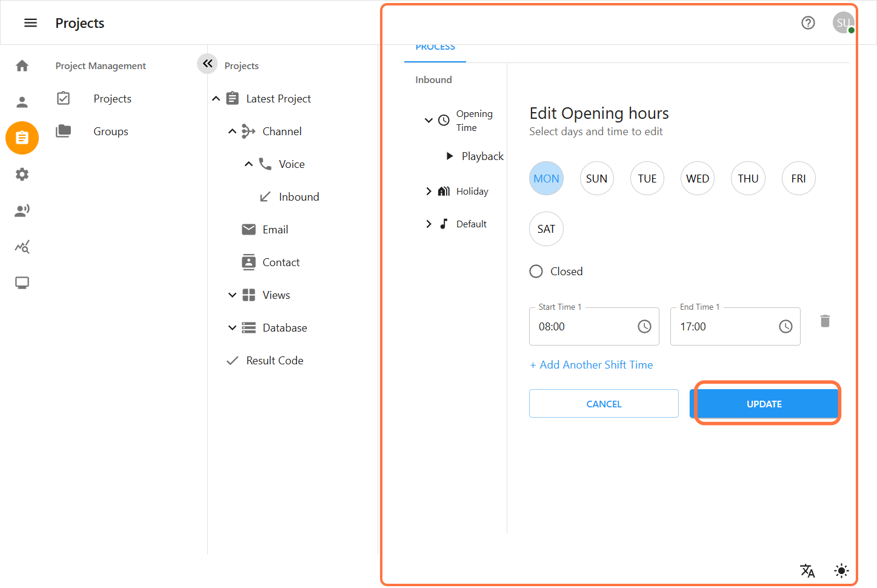877x588 pixels.
Task: Open Groups in Project Management menu
Action: coord(110,132)
